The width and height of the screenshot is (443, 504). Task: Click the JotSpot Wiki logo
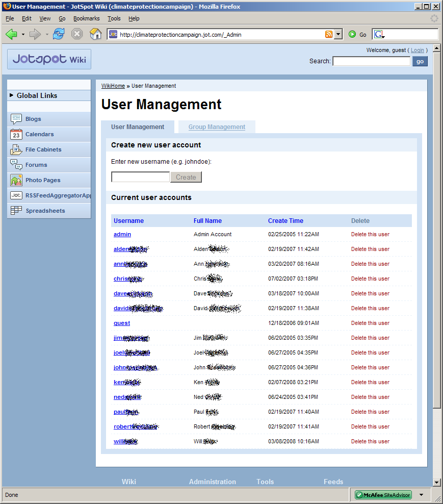[49, 59]
